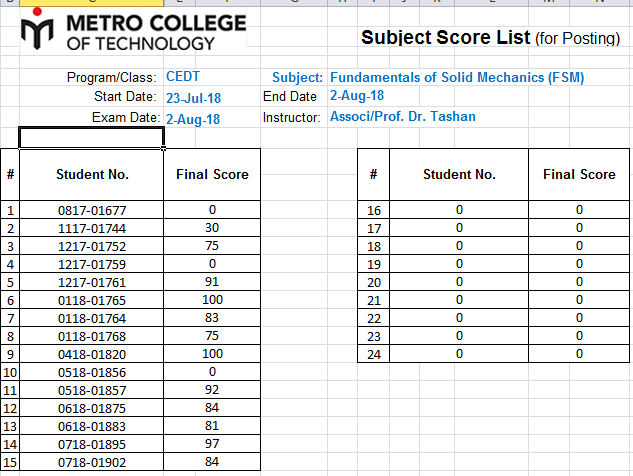Click final score 92 for student 0518-01857
Screen dimensions: 633x476
coord(212,390)
